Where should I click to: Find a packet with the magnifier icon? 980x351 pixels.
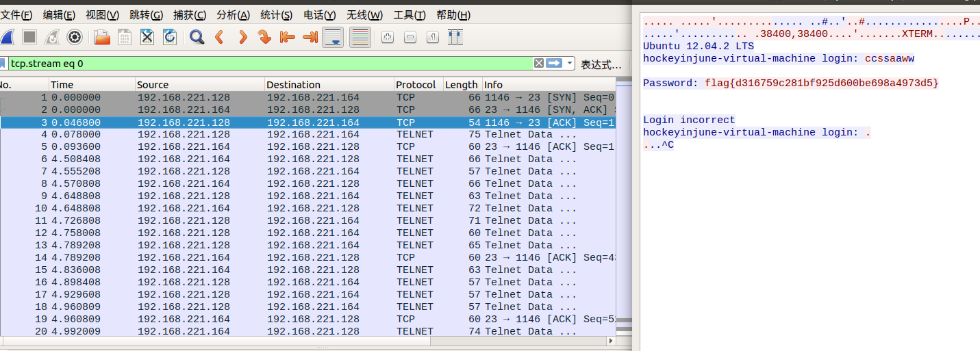click(x=197, y=37)
